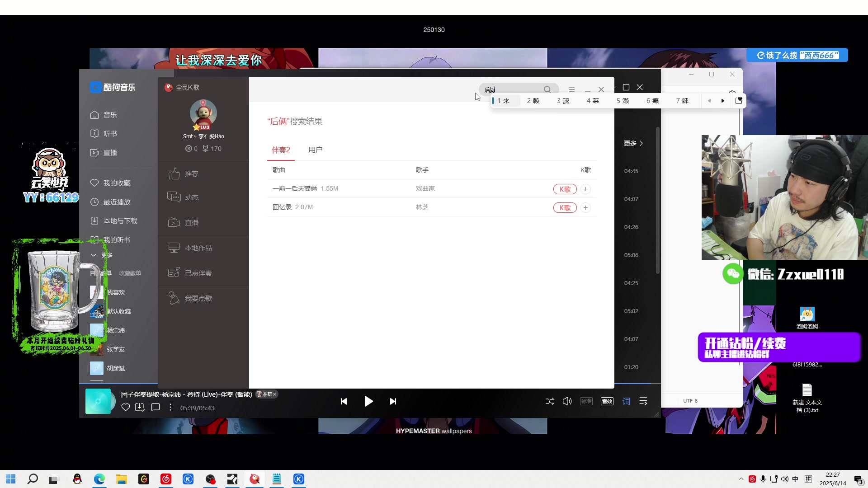
Task: Toggle desktop lyrics 词 button
Action: (626, 401)
